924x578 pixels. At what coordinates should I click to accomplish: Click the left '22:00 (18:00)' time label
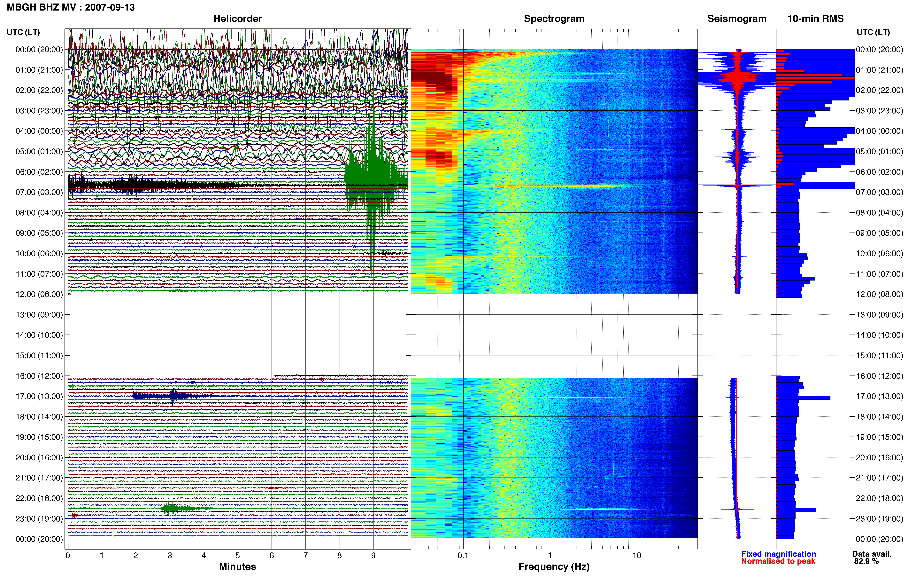(x=39, y=498)
